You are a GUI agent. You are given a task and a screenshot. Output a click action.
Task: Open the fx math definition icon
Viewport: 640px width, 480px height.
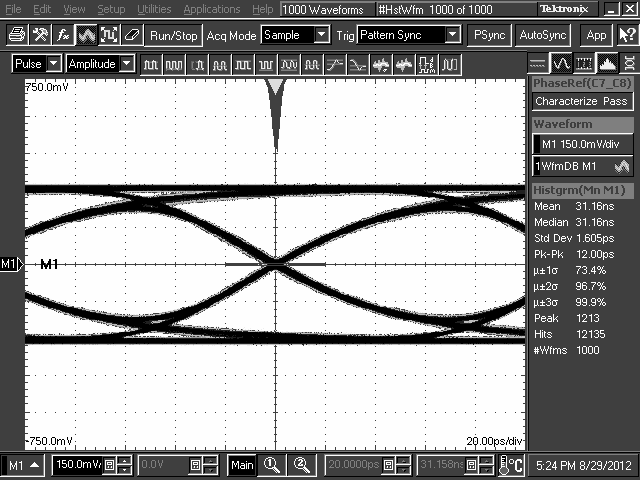click(x=63, y=36)
